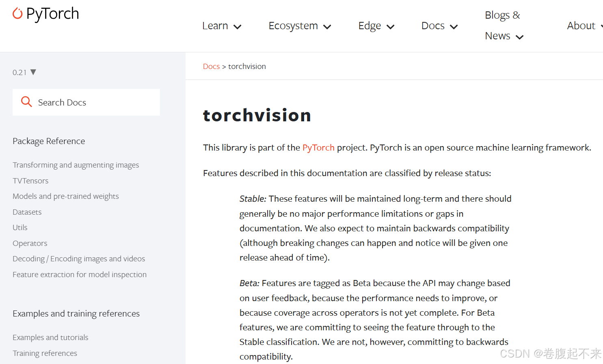Select TVTensors in the sidebar
603x364 pixels.
[30, 181]
